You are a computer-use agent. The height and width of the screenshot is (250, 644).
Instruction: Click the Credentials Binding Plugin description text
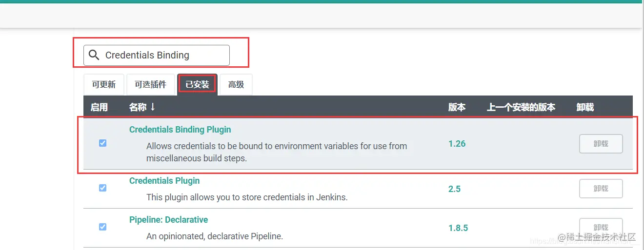[277, 152]
